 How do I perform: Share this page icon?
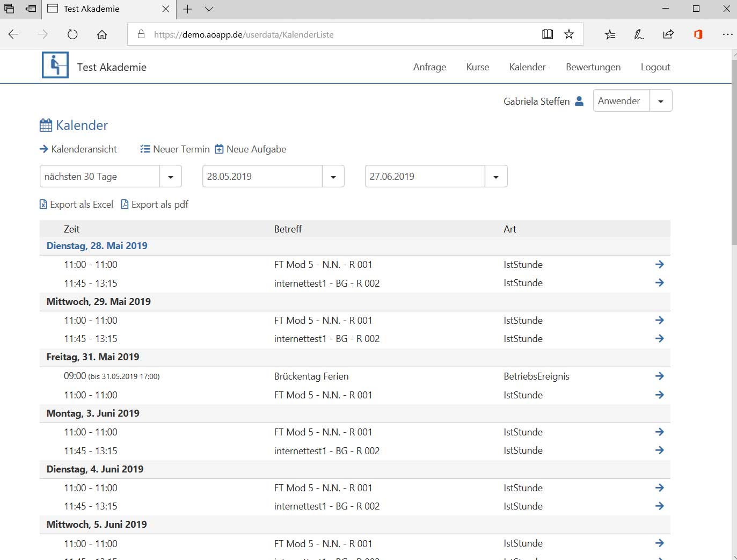(668, 34)
